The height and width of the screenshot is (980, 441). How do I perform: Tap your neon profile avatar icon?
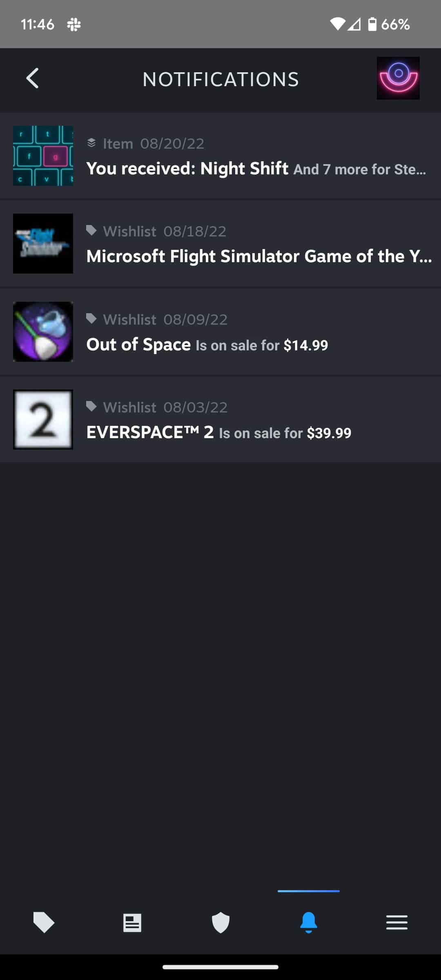(x=398, y=78)
